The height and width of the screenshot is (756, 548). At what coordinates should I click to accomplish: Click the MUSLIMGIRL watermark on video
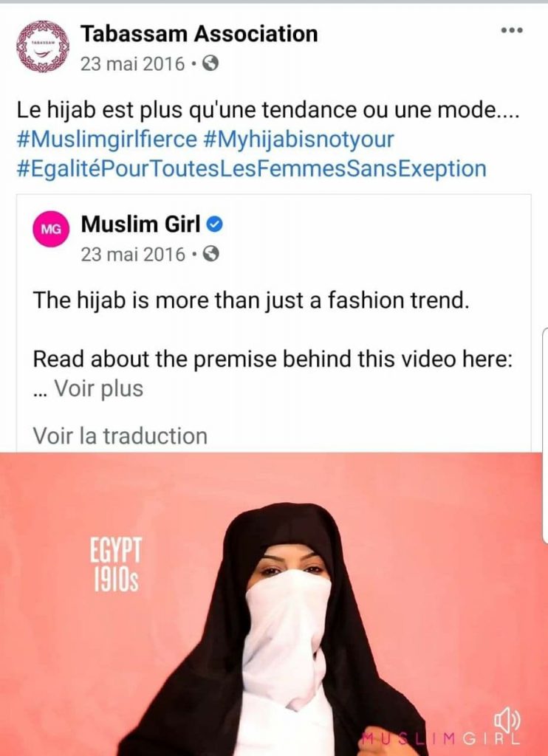pos(440,738)
